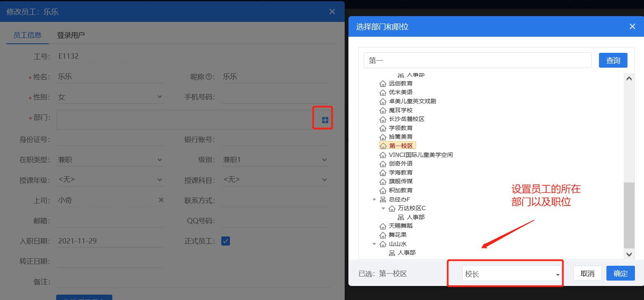The height and width of the screenshot is (300, 644).
Task: Click the 银行账号 input field
Action: [275, 139]
